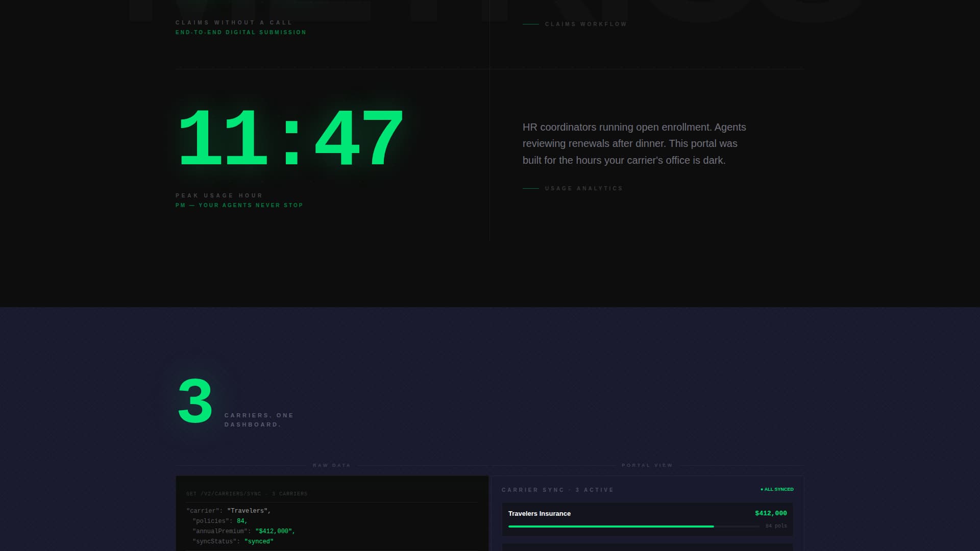Click 'CARRIERS. ONE DASHBOARD.' heading text

click(259, 420)
